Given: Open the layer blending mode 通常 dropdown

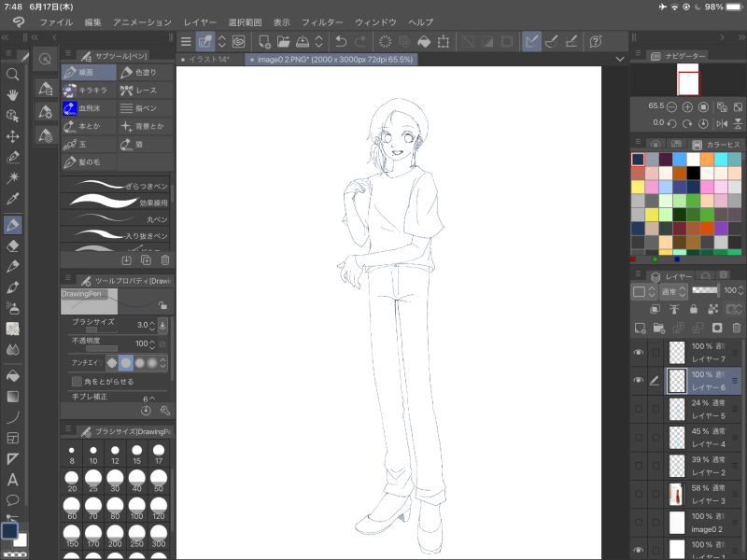Looking at the screenshot, I should coord(672,291).
